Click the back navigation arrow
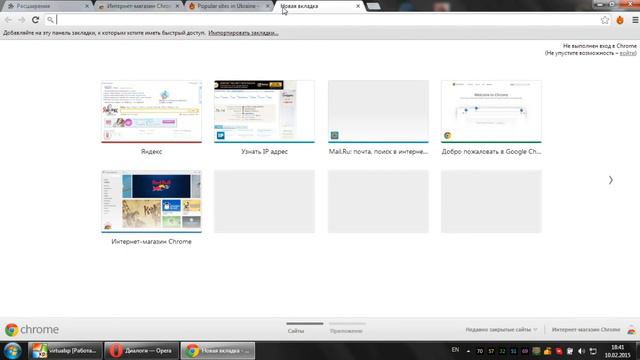The image size is (640, 360). [8, 20]
